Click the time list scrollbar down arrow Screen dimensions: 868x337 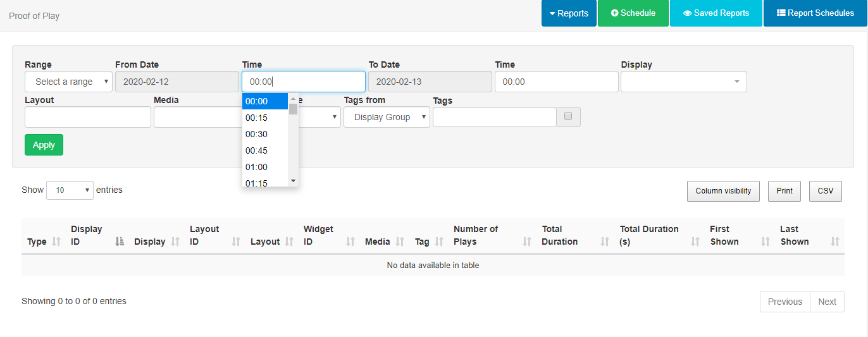tap(293, 181)
